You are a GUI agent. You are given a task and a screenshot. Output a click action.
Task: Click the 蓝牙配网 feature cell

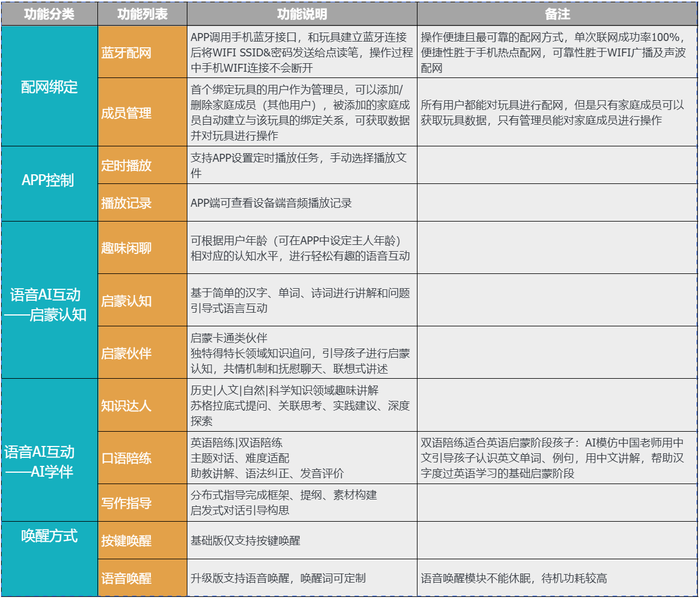pos(142,52)
